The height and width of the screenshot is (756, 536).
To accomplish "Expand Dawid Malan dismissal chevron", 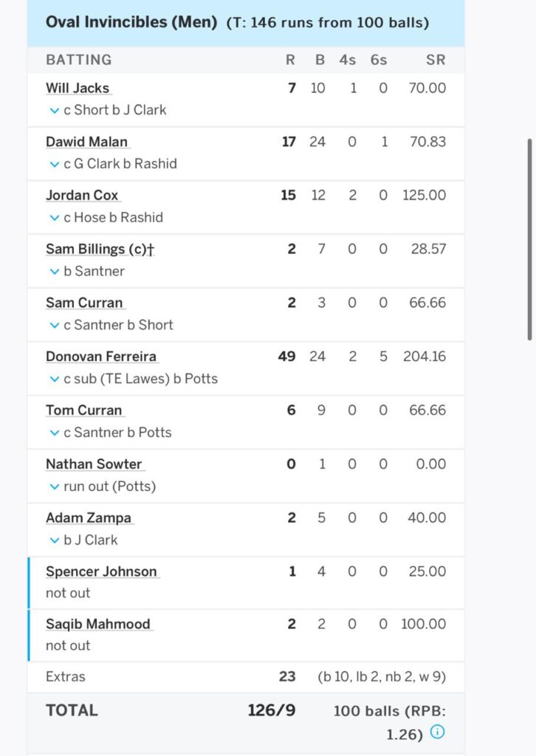I will pyautogui.click(x=54, y=164).
